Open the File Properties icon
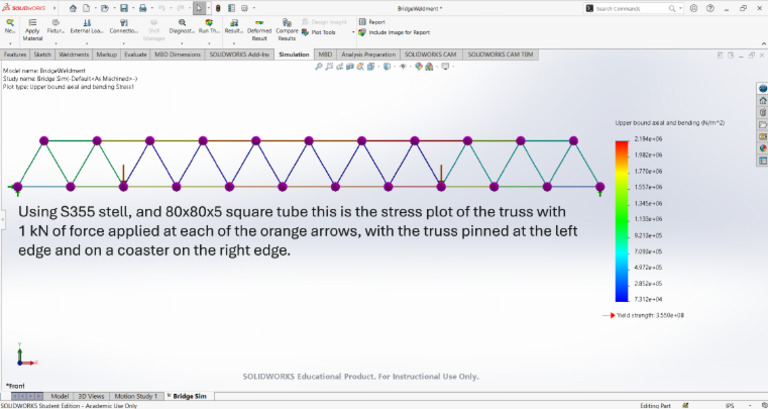This screenshot has width=768, height=409. pos(231,8)
